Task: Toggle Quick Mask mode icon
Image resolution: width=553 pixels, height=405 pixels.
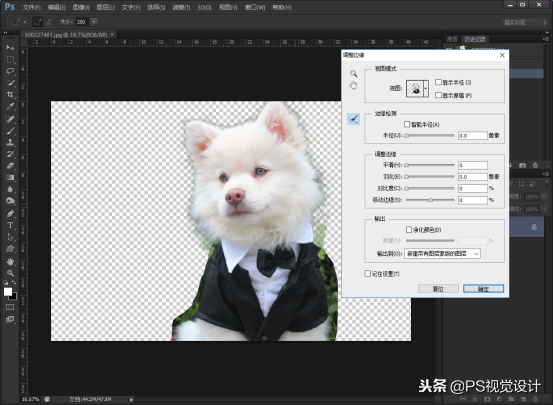Action: point(10,307)
